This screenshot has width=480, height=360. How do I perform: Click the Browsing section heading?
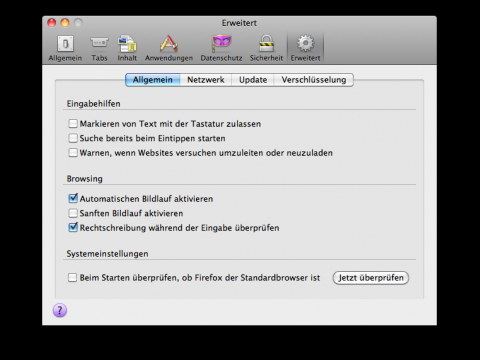coord(84,179)
